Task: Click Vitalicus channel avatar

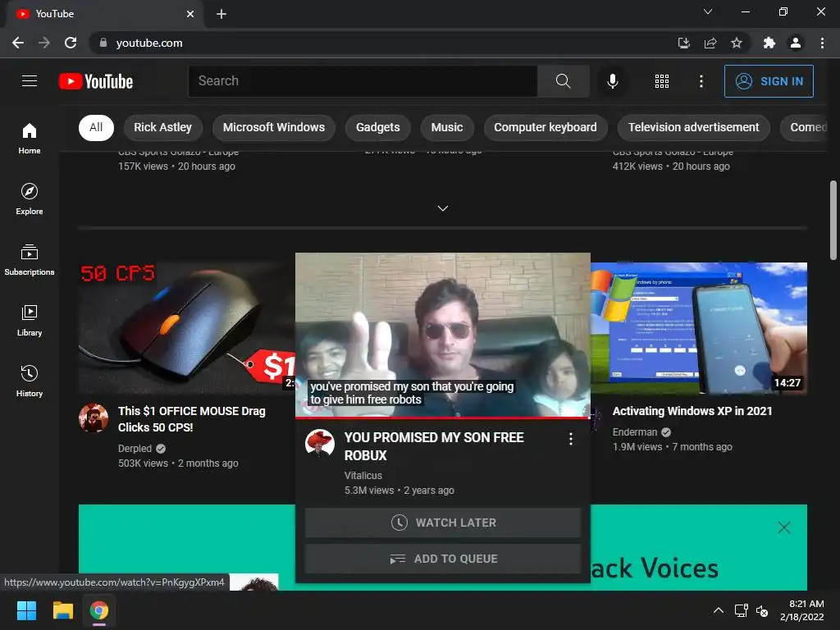Action: point(320,443)
